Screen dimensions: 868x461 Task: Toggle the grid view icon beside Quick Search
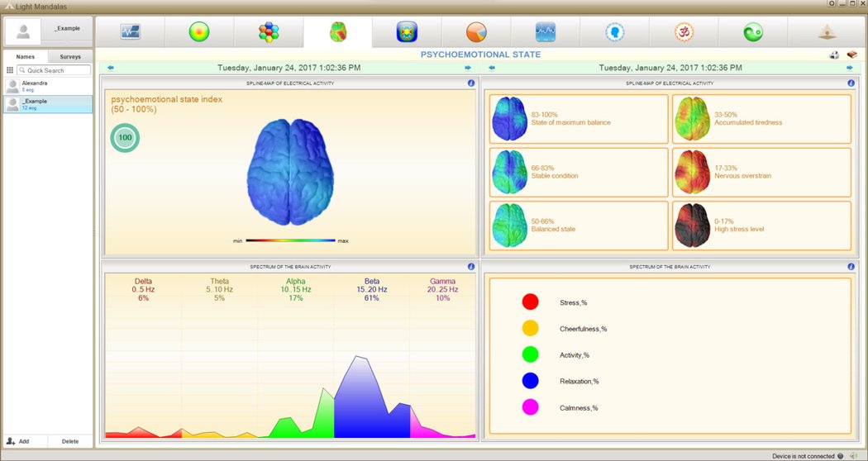click(10, 71)
